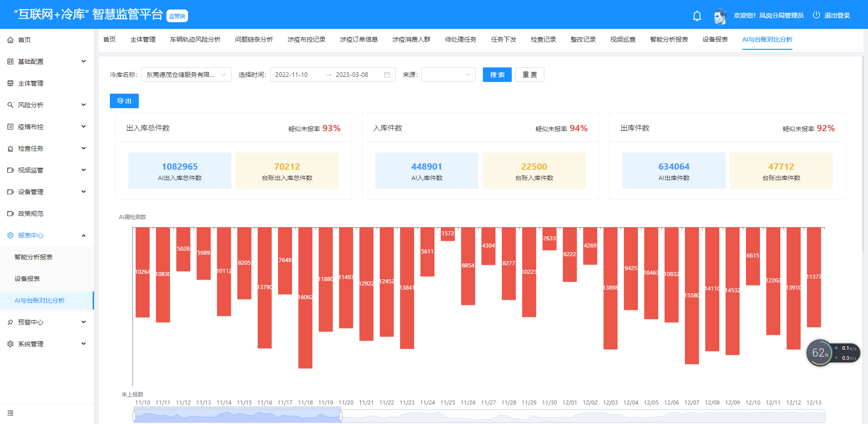
Task: Click the 监管端 badge in header
Action: (x=177, y=16)
